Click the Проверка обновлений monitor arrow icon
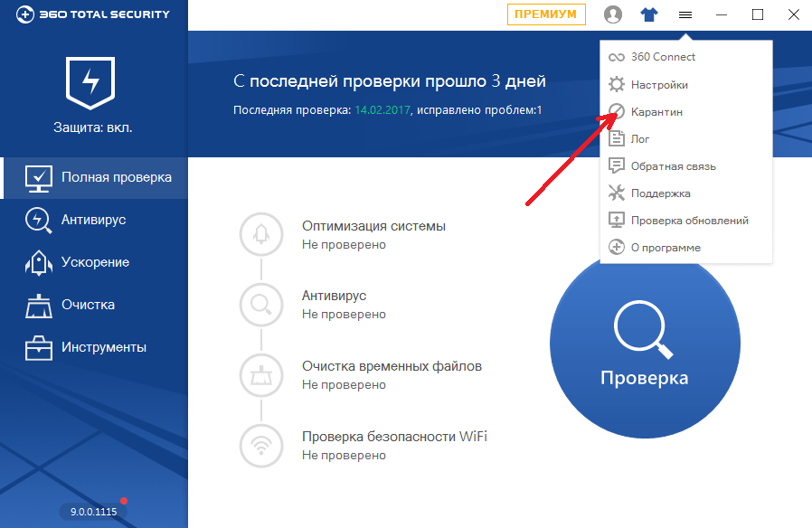This screenshot has height=528, width=812. click(x=617, y=220)
